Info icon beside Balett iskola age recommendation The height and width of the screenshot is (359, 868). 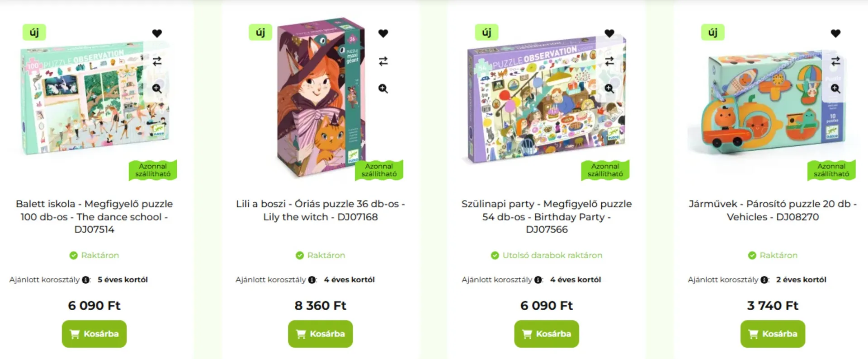pyautogui.click(x=86, y=280)
